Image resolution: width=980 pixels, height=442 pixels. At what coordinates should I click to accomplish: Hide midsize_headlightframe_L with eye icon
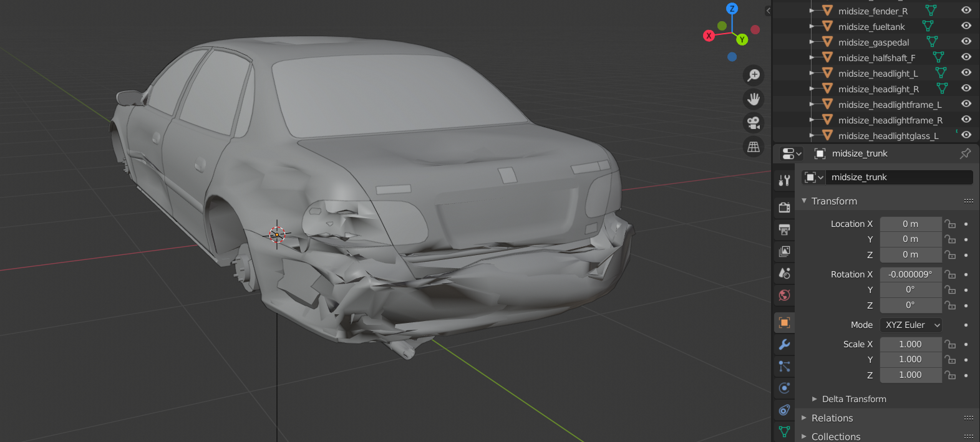966,104
